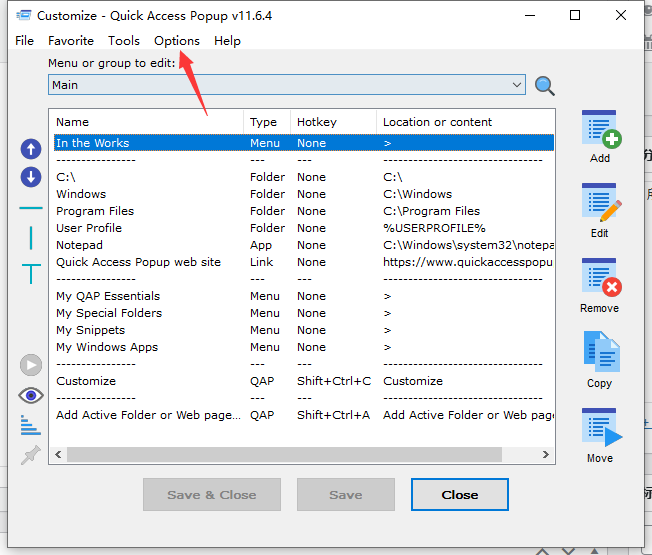Click the magnifier search icon
Screen dimensions: 652x555
pos(544,86)
